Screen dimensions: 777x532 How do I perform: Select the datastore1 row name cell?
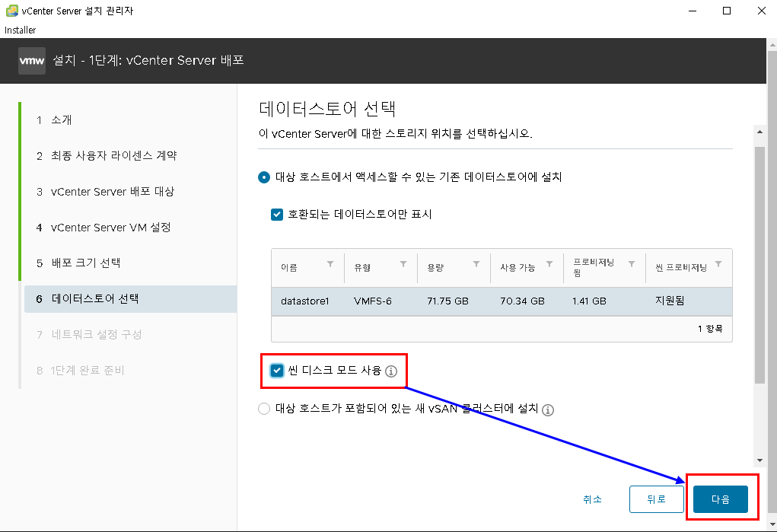click(304, 301)
